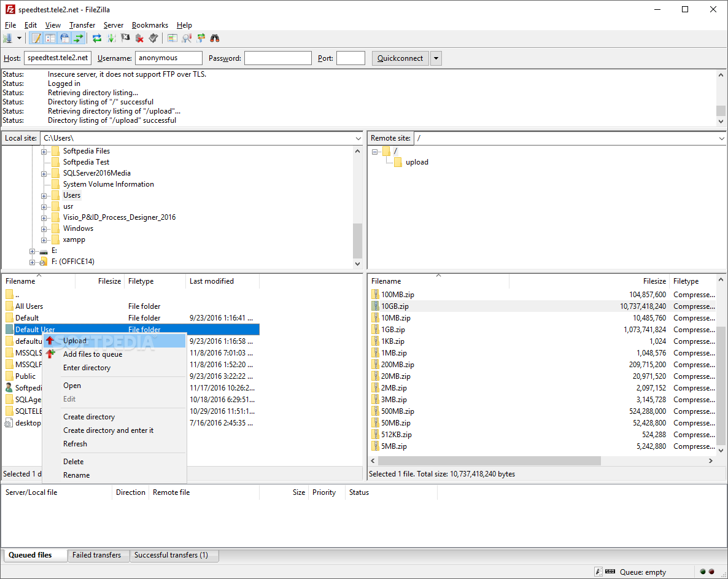The width and height of the screenshot is (728, 579).
Task: Click the Cancel current operation flag icon
Action: 125,38
